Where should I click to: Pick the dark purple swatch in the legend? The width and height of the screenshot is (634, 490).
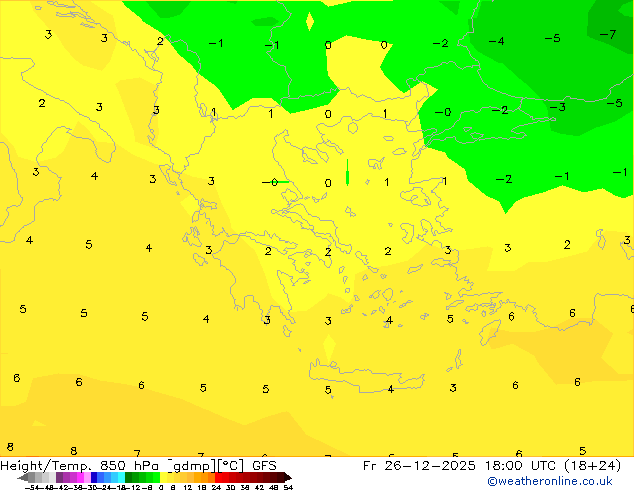(x=59, y=478)
